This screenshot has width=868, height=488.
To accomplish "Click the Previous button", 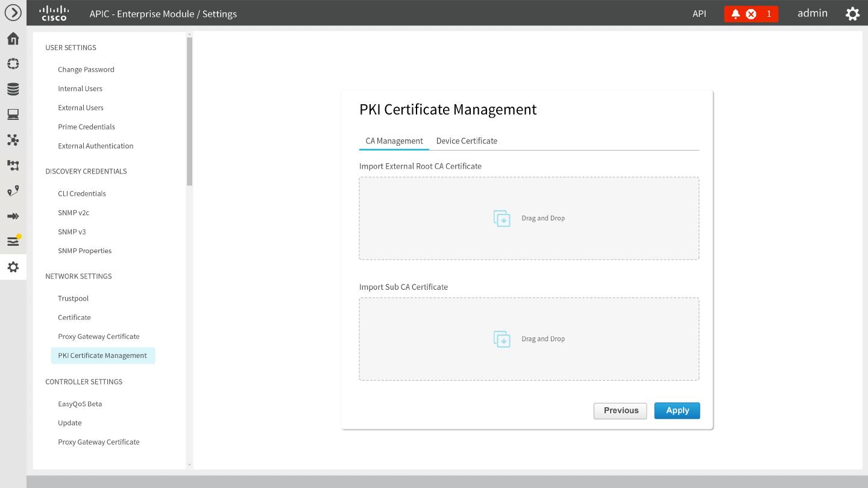I will pos(620,411).
